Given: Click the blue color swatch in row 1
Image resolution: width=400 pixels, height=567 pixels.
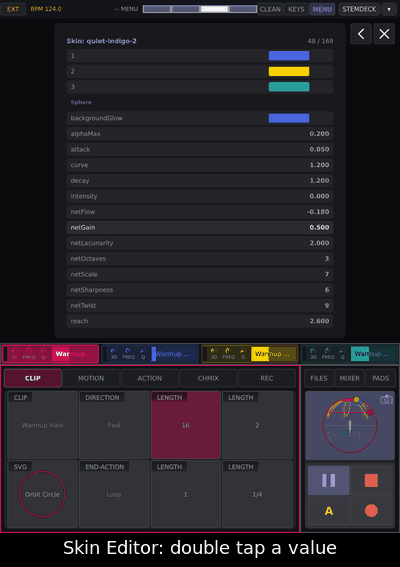Looking at the screenshot, I should click(x=289, y=56).
